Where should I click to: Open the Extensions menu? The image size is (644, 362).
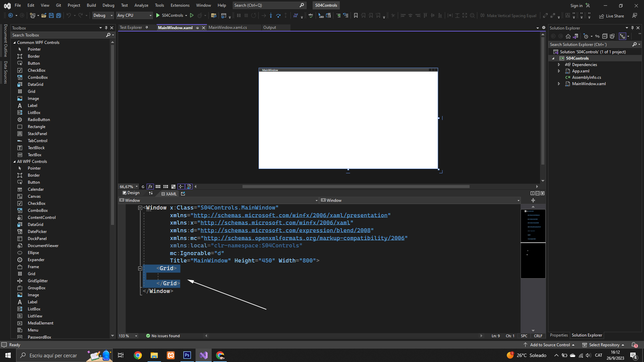point(180,5)
